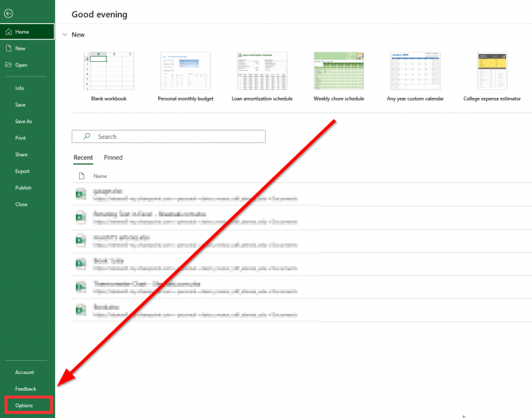Select the Any year custom calendar template

[x=414, y=71]
